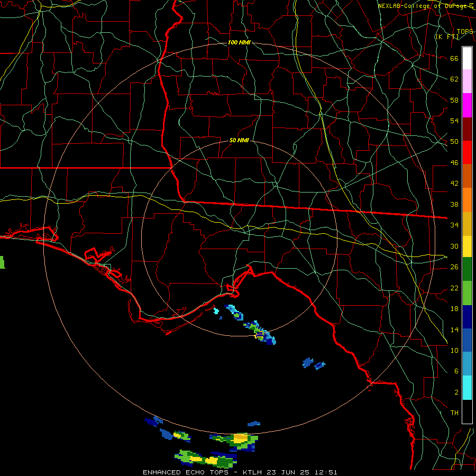This screenshot has width=476, height=476.
Task: Click the legend value 6
Action: tap(456, 371)
